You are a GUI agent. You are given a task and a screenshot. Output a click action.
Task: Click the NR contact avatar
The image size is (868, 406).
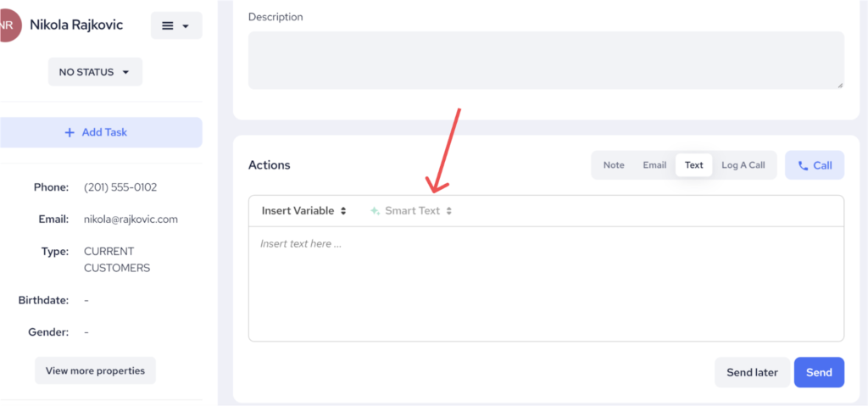(8, 25)
